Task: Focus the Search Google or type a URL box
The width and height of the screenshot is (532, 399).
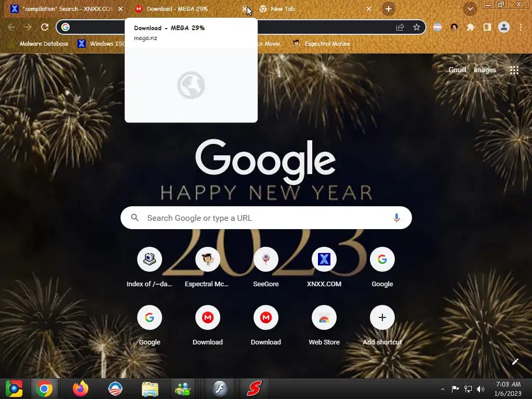Action: click(x=266, y=218)
